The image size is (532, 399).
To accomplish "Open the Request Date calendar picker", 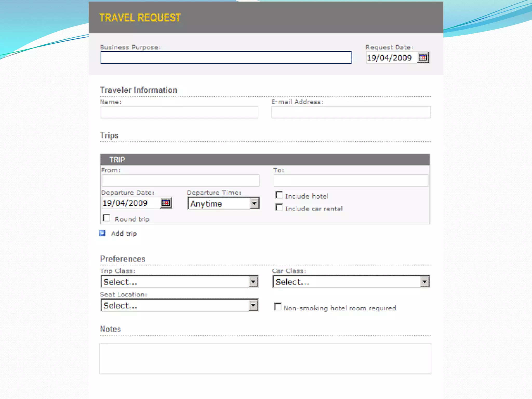I will tap(423, 57).
